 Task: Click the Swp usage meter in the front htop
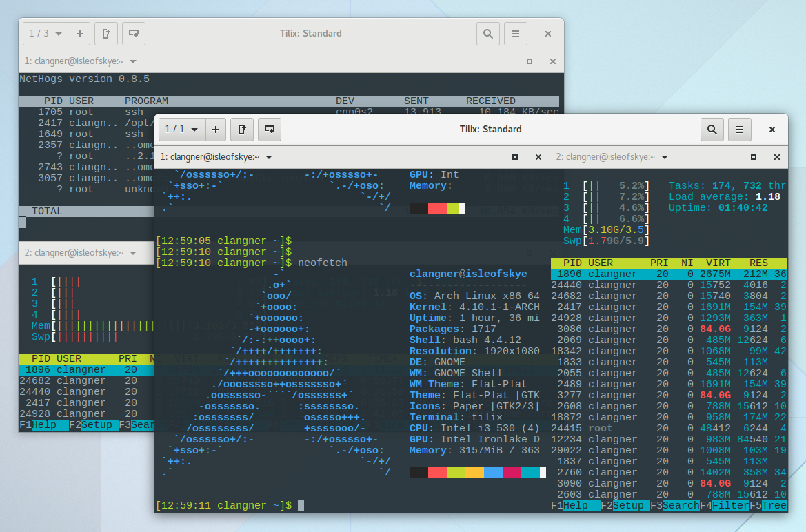[x=606, y=241]
